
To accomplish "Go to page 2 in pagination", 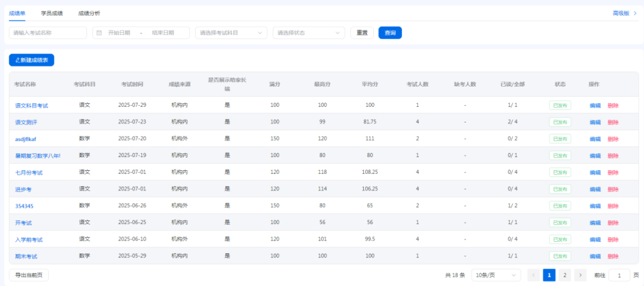I will (x=565, y=275).
